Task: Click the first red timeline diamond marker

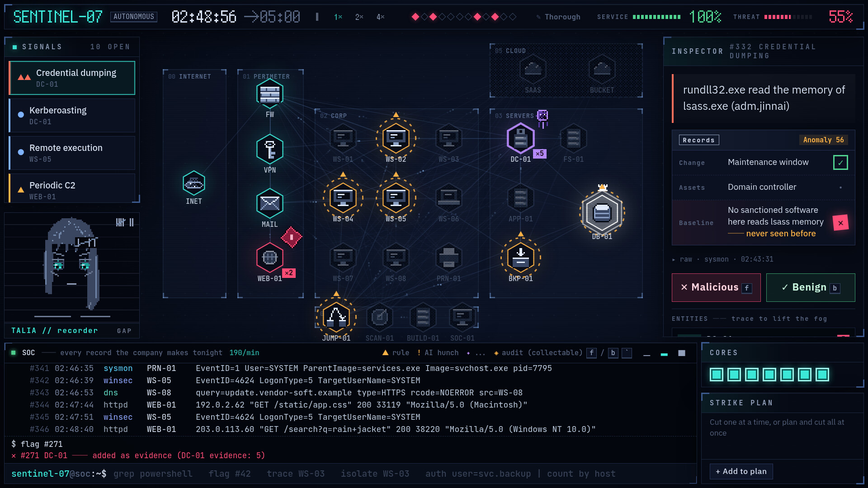Action: point(415,17)
